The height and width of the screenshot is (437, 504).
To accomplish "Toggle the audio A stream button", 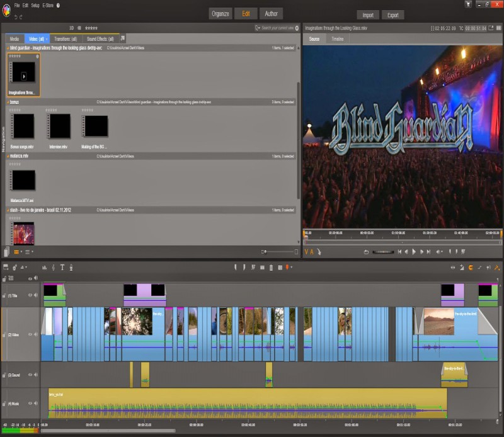I will pos(312,252).
